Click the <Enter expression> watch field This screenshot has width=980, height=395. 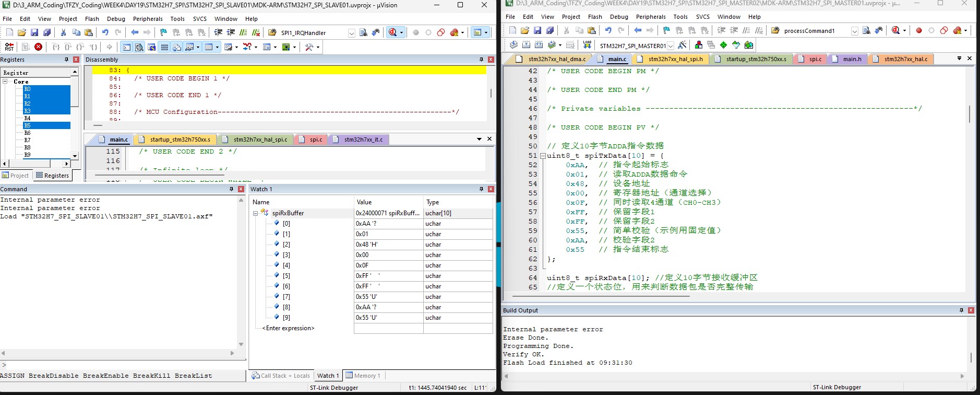(288, 328)
